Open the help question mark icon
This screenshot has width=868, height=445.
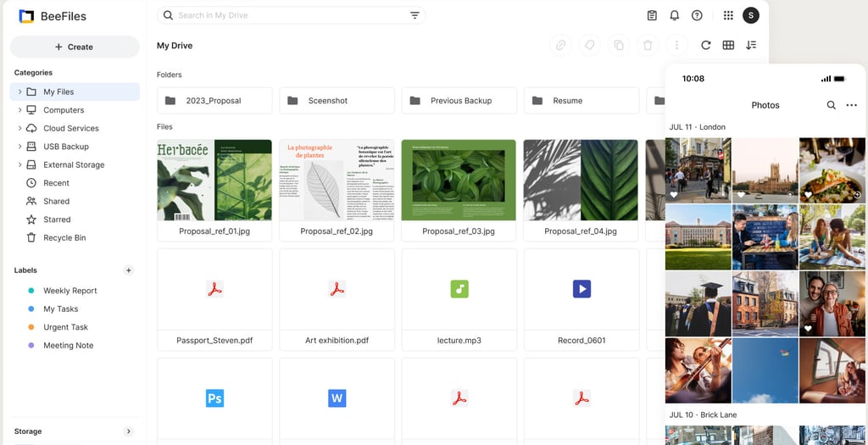point(697,15)
